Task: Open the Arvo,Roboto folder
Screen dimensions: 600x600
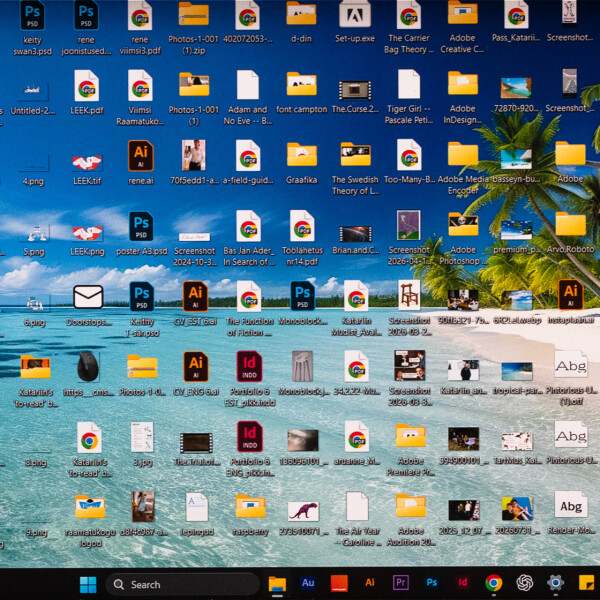Action: point(571,224)
